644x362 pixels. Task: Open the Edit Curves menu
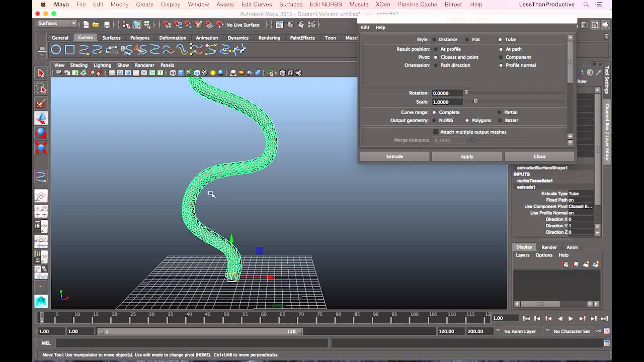coord(257,5)
